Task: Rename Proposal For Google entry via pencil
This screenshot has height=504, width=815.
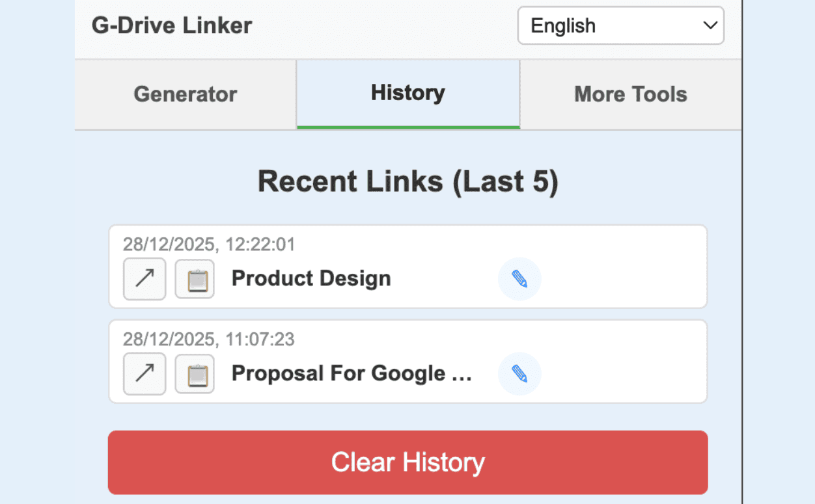Action: point(519,374)
